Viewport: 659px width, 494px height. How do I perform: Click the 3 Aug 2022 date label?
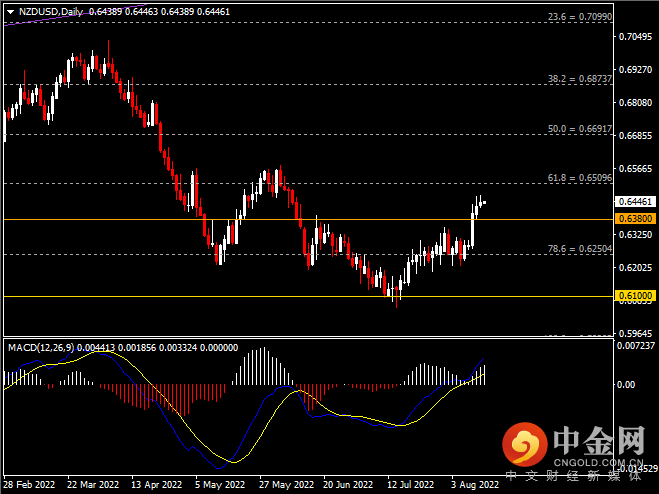[x=475, y=485]
